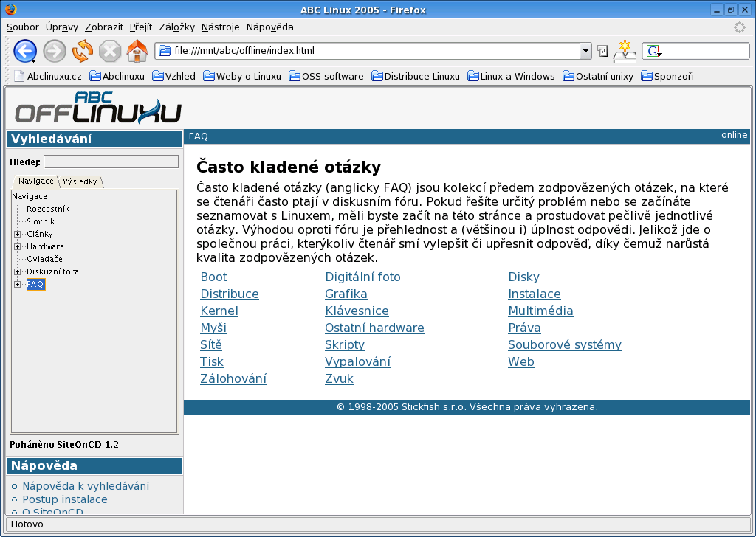Select Slovník in the navigation tree
This screenshot has width=756, height=537.
tap(41, 221)
